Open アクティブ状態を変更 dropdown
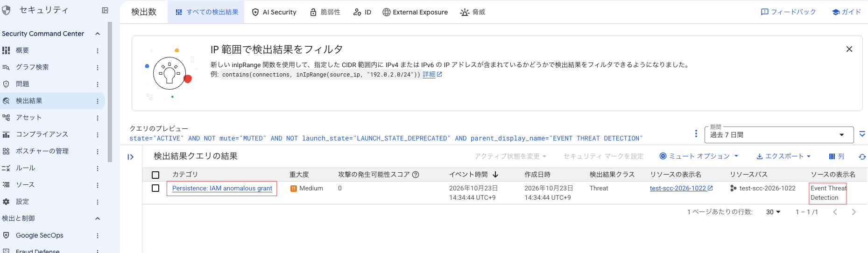Viewport: 868px width, 253px height. pos(510,156)
